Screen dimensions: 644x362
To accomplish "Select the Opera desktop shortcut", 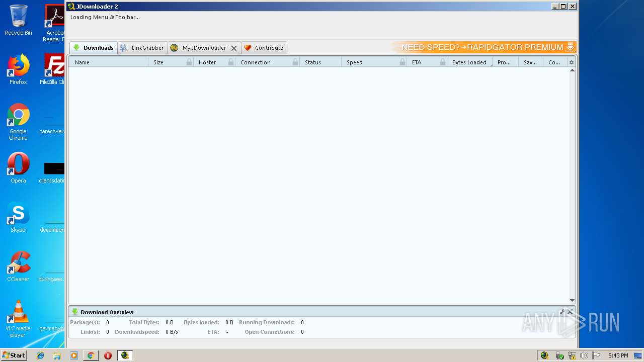I will point(18,168).
